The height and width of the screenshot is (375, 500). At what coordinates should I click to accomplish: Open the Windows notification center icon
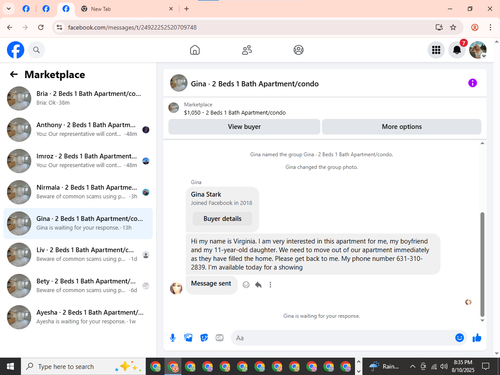486,367
